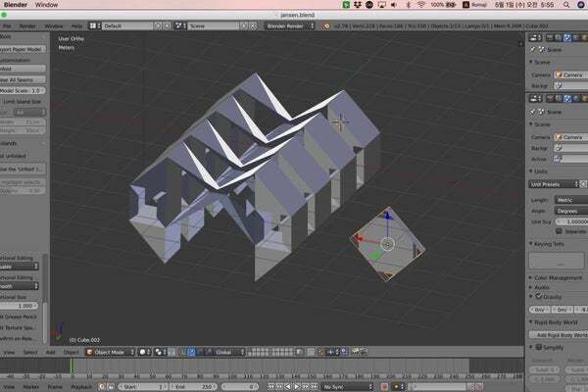This screenshot has height=392, width=588.
Task: Click the Model Scale 1.0 field
Action: (23, 90)
